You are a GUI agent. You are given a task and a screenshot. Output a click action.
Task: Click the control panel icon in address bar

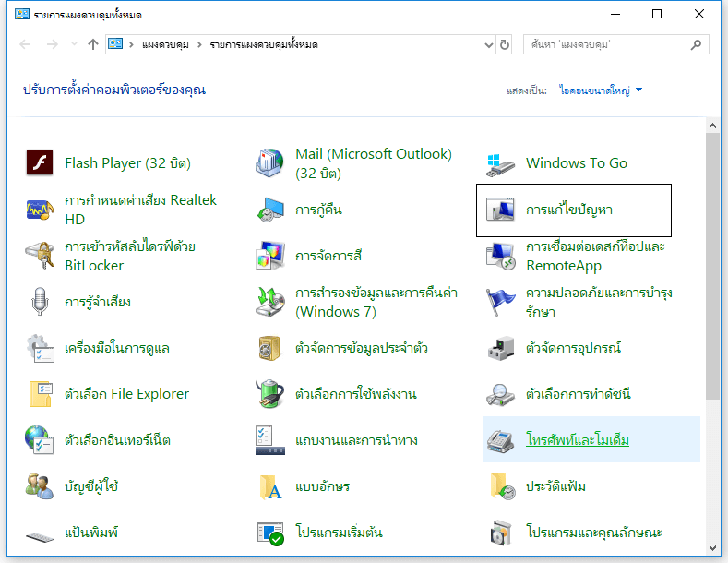coord(115,43)
